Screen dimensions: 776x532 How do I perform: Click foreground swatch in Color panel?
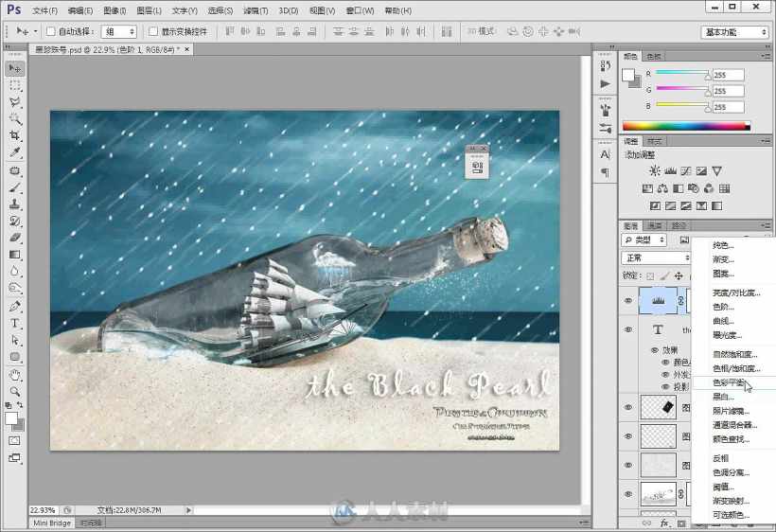(x=628, y=75)
